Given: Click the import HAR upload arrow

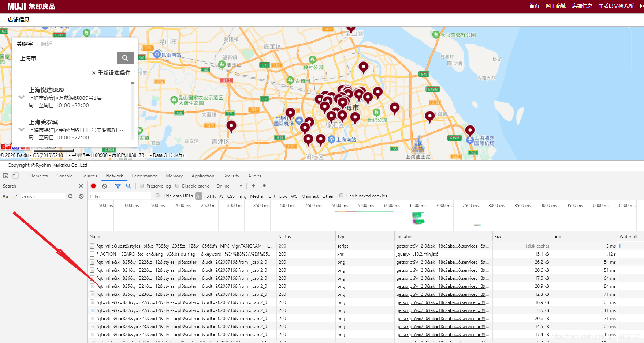Looking at the screenshot, I should 253,186.
